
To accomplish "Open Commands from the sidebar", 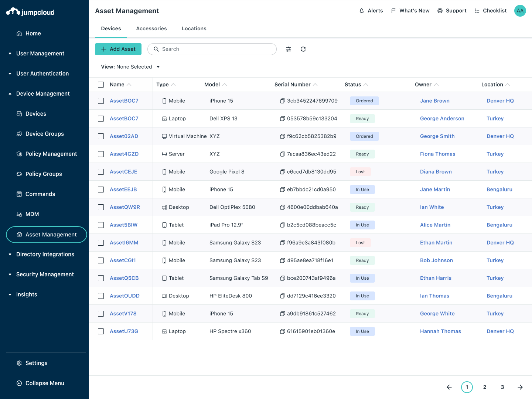I will tap(40, 194).
